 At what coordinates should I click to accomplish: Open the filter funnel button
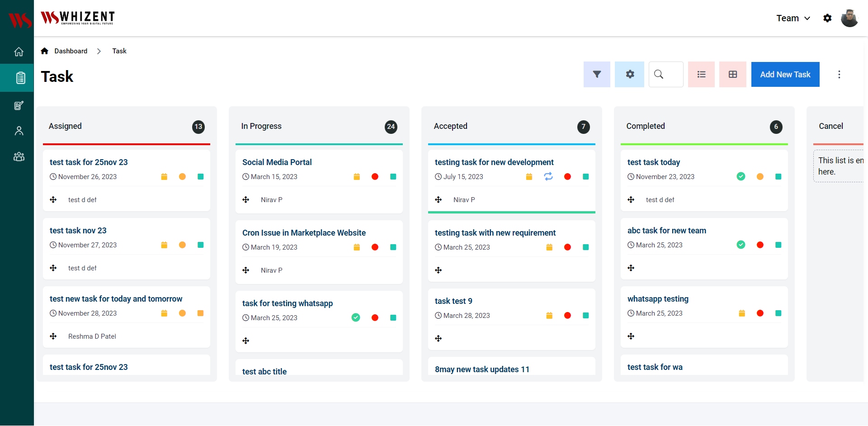(597, 74)
